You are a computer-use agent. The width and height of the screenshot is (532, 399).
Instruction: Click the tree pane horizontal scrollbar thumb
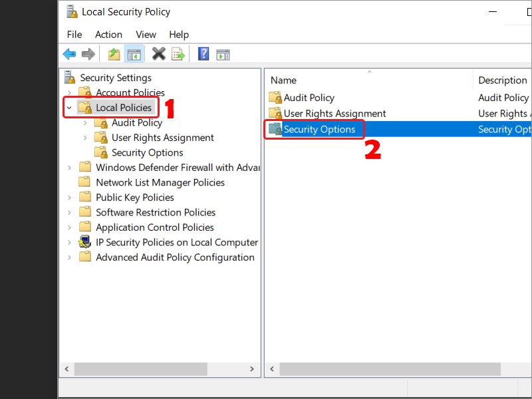pyautogui.click(x=141, y=369)
